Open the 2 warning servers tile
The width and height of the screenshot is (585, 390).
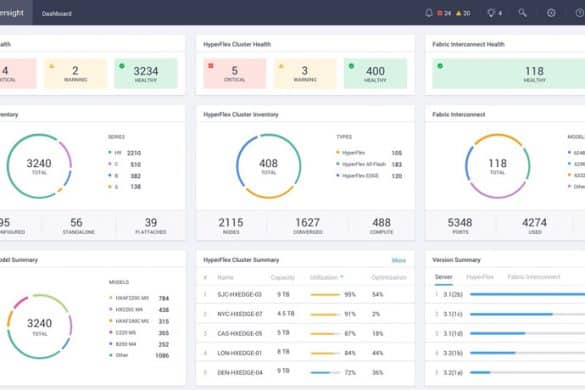[x=75, y=73]
